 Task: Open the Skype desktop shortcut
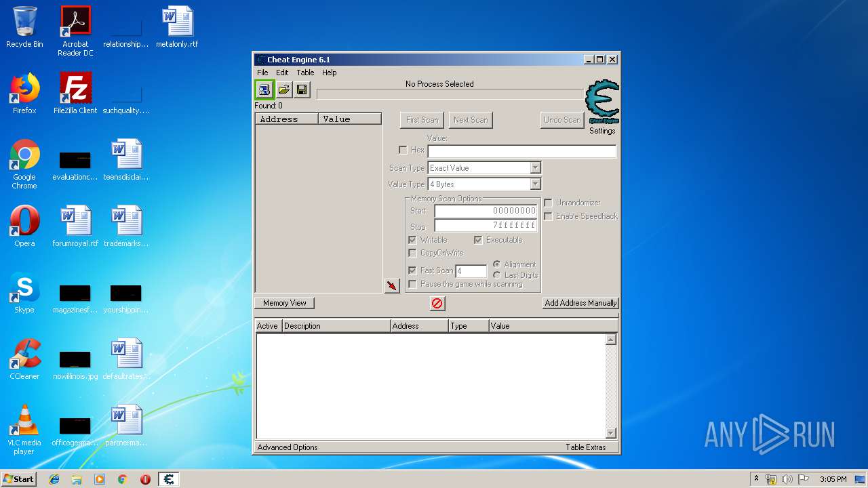[x=24, y=293]
